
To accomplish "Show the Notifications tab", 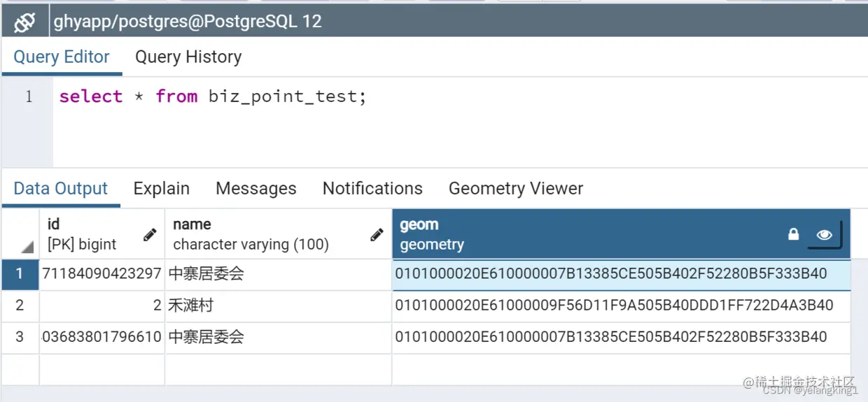I will (372, 189).
